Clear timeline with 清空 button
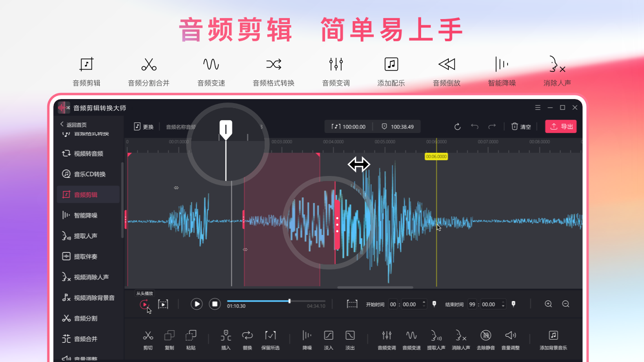 pos(521,126)
